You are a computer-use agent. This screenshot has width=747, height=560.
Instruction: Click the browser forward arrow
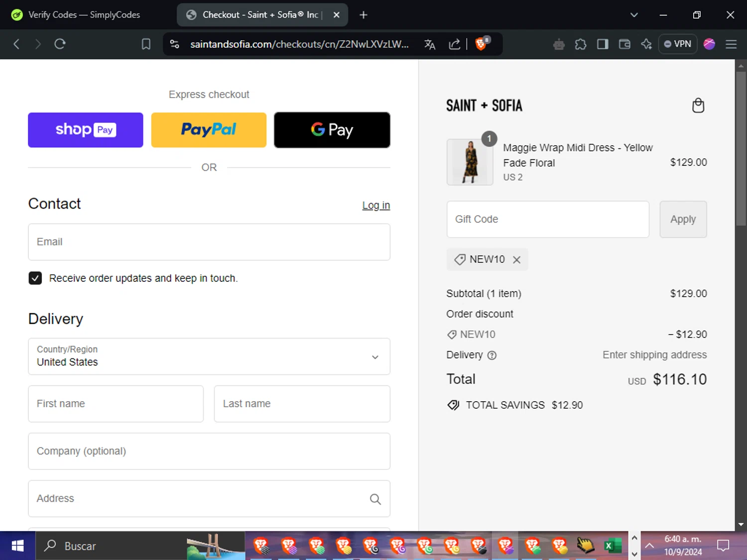coord(38,44)
